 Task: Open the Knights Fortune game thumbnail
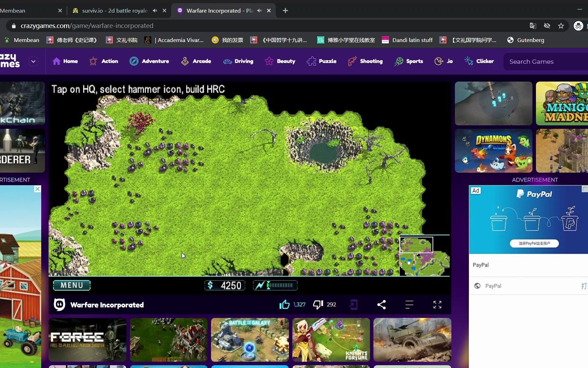(x=331, y=340)
